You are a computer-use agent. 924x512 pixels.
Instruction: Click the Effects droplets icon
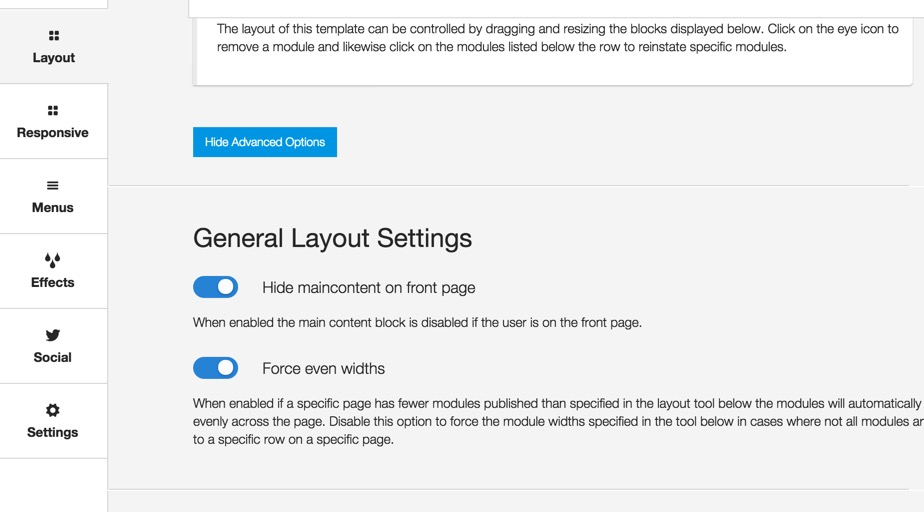[52, 260]
